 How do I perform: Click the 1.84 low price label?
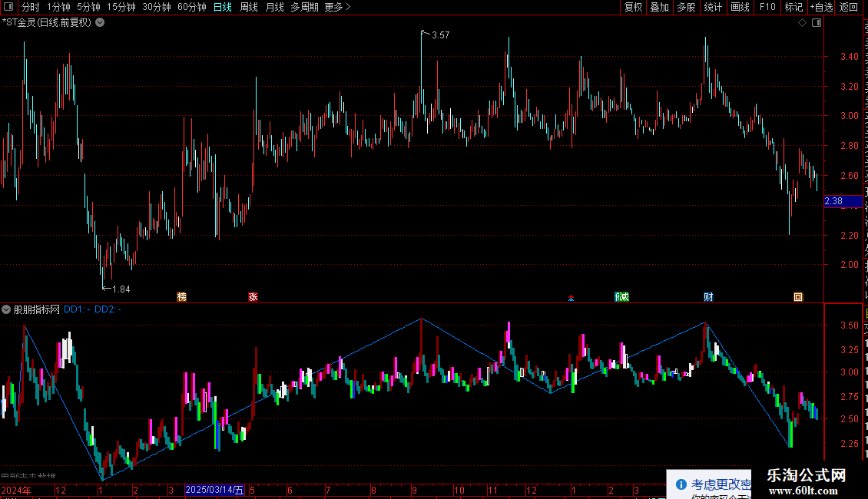click(x=121, y=289)
